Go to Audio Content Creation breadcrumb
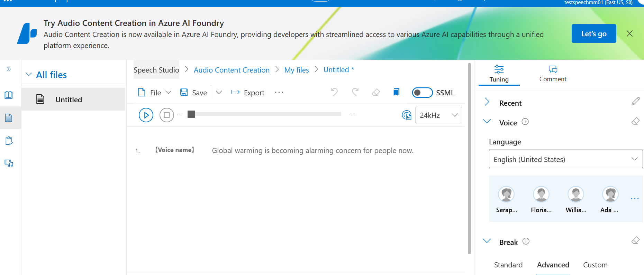Screen dimensions: 644x275 [x=232, y=70]
